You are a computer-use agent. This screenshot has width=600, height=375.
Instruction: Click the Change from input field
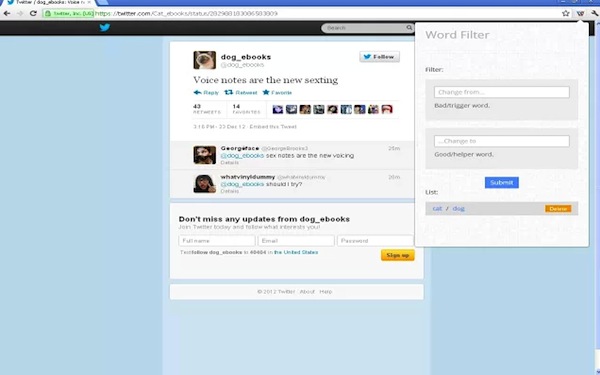coord(502,92)
